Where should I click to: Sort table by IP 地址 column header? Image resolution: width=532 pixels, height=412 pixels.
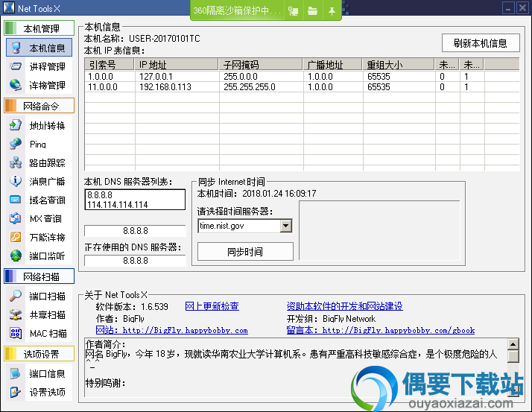(177, 64)
